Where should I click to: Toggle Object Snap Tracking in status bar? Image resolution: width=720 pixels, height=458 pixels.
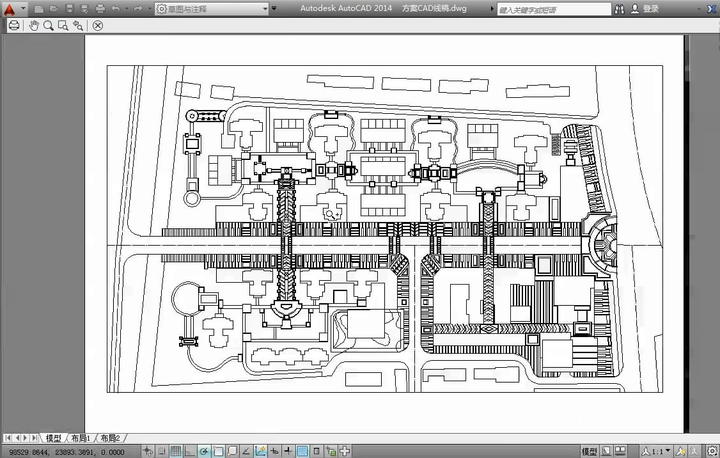point(246,451)
